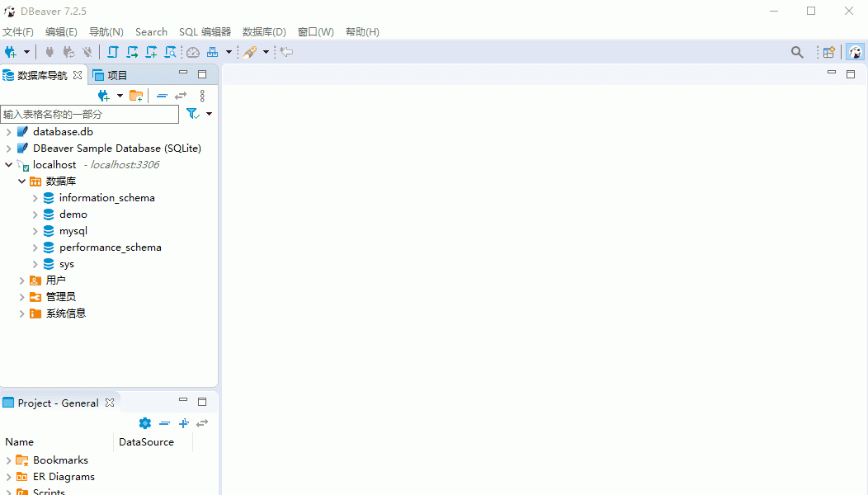Maximize the database navigator panel

click(202, 74)
